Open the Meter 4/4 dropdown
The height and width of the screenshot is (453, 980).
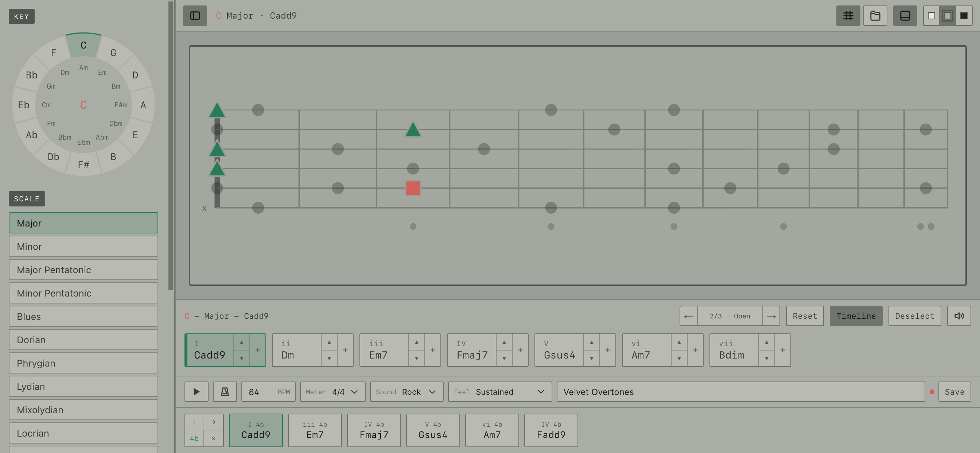[332, 392]
